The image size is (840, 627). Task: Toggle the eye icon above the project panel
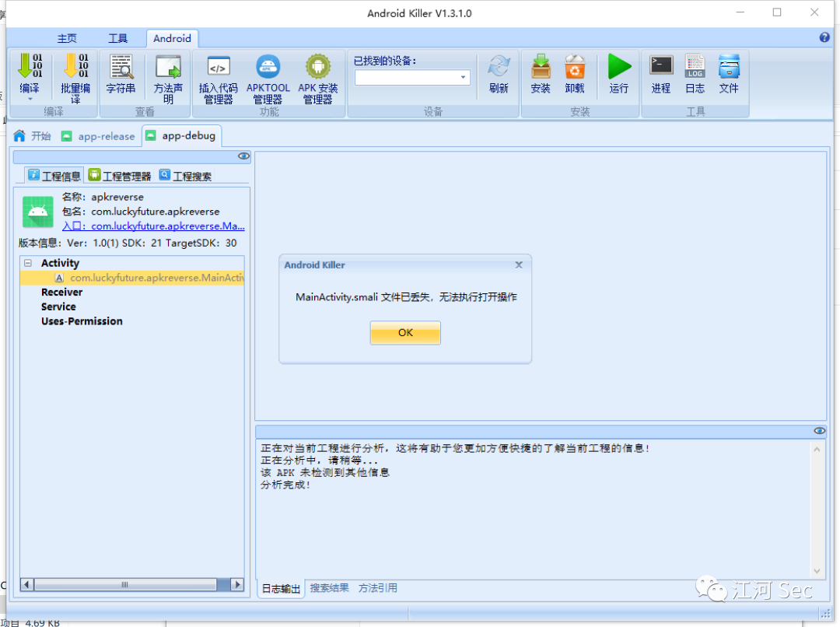coord(243,156)
